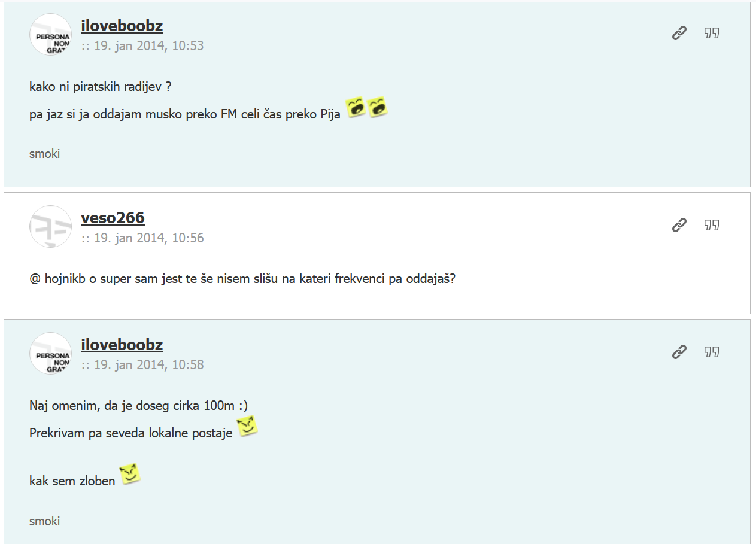Screen dimensions: 756x544
Task: Click veso266 avatar image
Action: tap(50, 227)
